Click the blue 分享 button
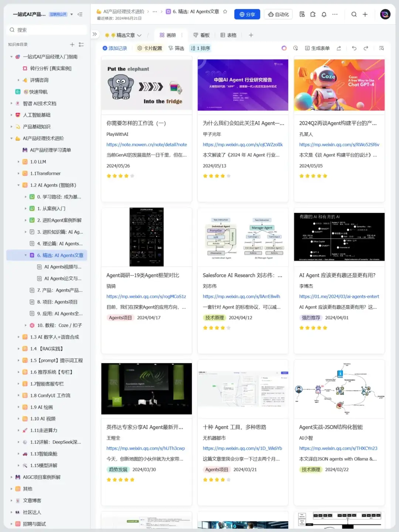 click(x=247, y=14)
